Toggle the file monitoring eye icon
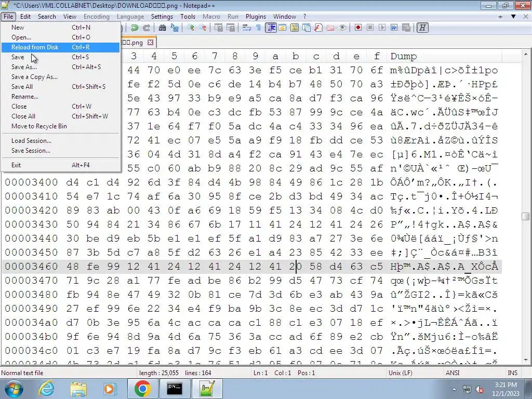The height and width of the screenshot is (399, 532). click(342, 28)
